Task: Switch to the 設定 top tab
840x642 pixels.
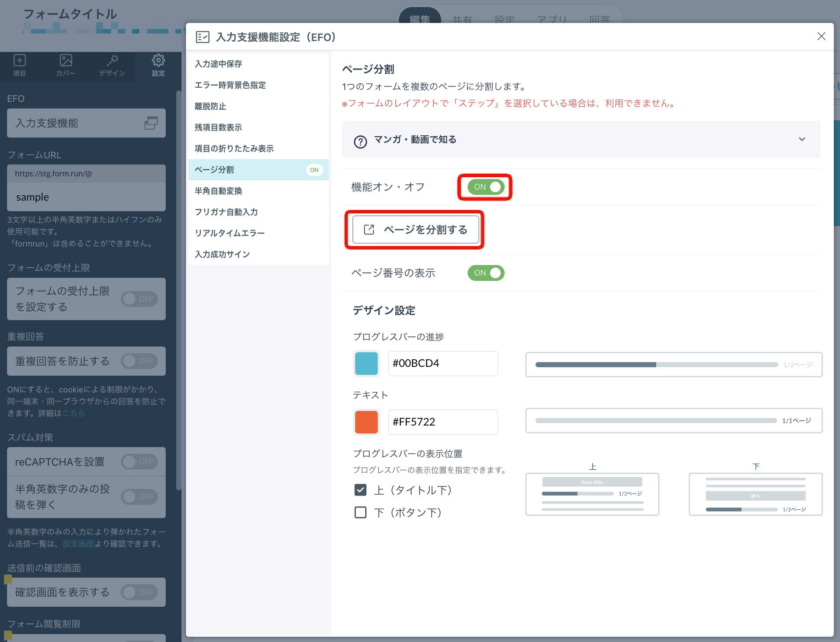Action: pos(505,19)
